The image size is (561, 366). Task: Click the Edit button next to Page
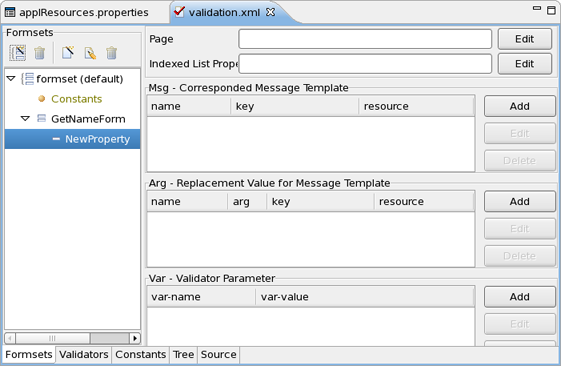click(525, 39)
